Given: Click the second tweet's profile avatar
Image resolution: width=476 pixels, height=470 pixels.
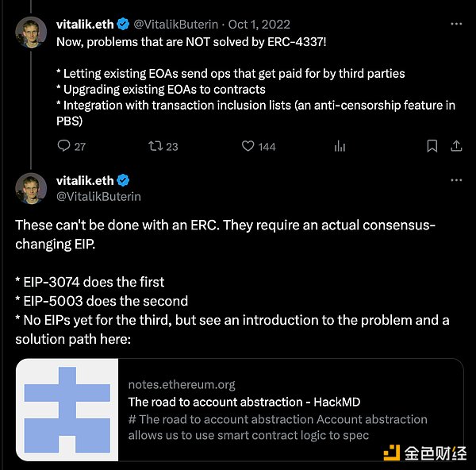Looking at the screenshot, I should 31,187.
